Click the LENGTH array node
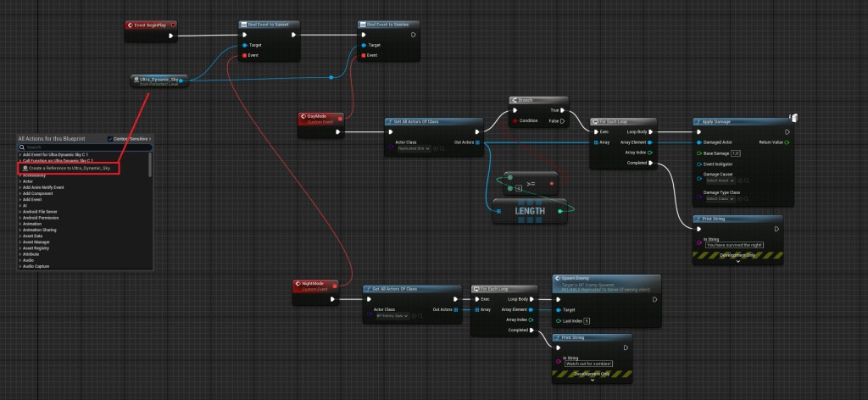This screenshot has width=868, height=400. (530, 210)
